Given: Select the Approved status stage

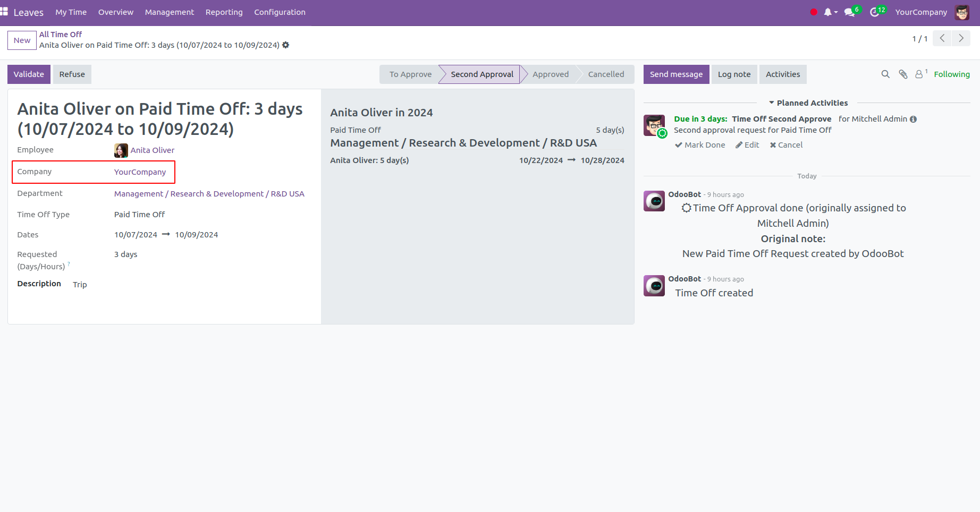Looking at the screenshot, I should pos(550,74).
